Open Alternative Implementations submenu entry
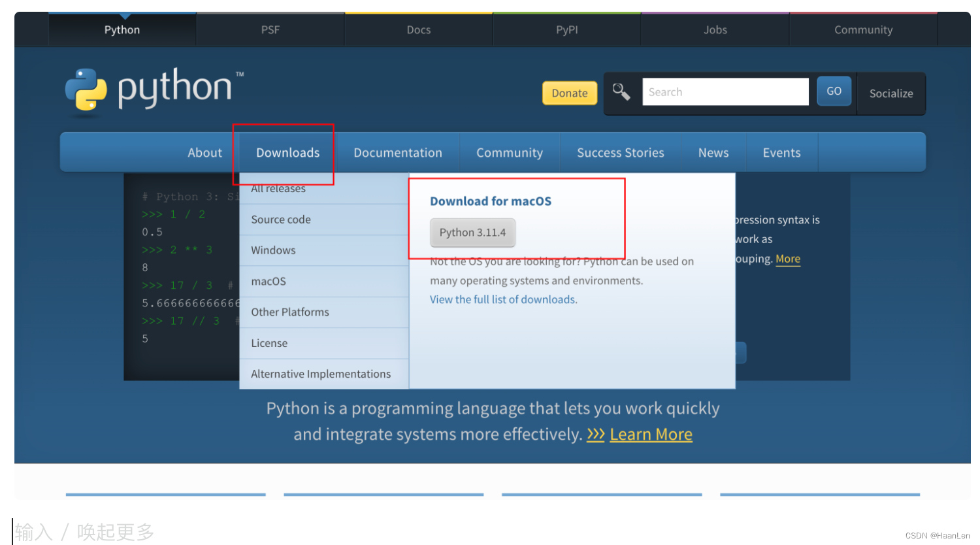The height and width of the screenshot is (545, 980). 324,374
